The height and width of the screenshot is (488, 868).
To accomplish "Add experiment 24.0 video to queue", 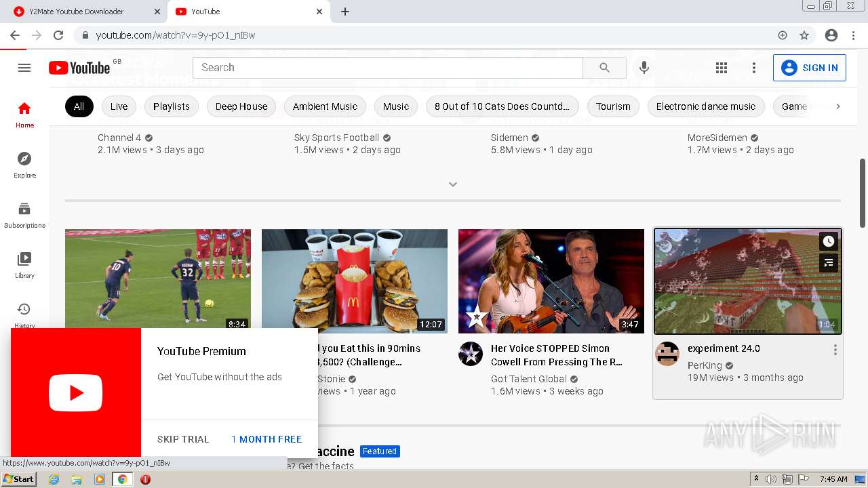I will [x=829, y=263].
